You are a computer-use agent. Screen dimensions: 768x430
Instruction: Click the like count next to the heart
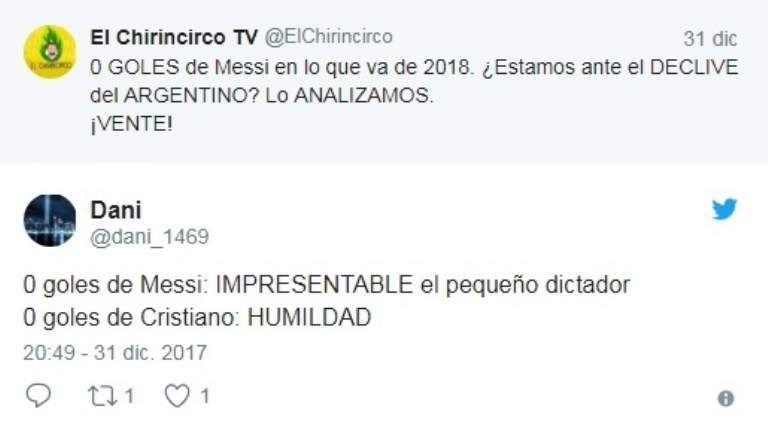point(204,397)
